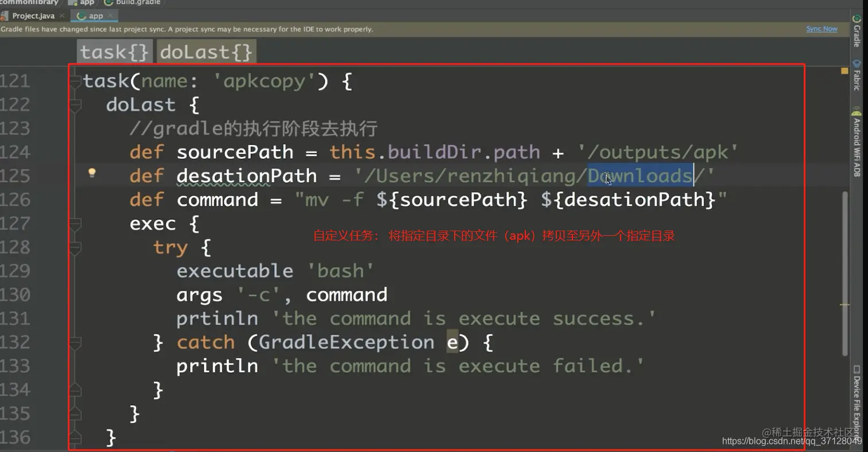
Task: Collapse the try block on line 128
Action: (75, 248)
